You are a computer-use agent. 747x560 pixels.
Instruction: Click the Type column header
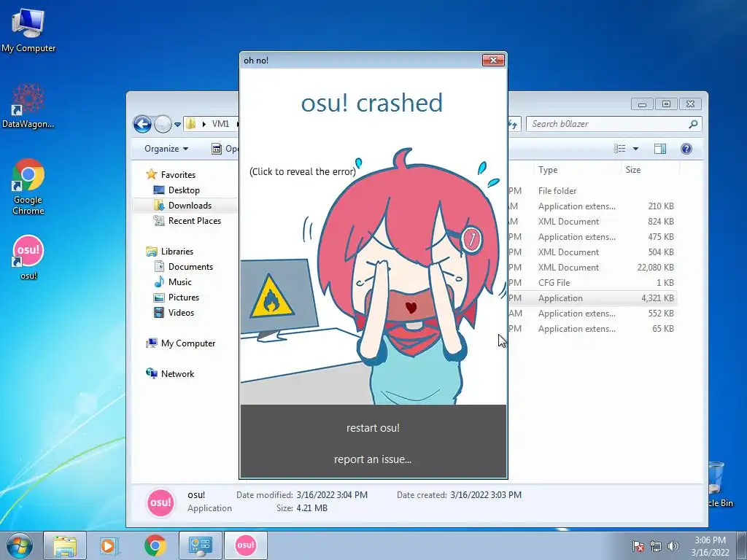pyautogui.click(x=548, y=169)
